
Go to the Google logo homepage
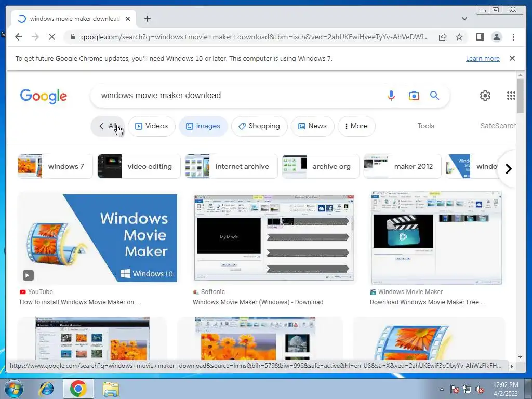pyautogui.click(x=44, y=96)
